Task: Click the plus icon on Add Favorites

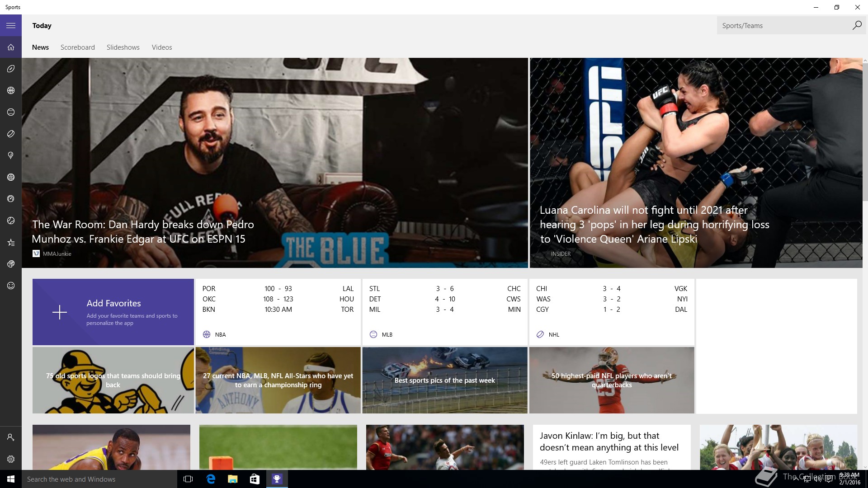Action: coord(59,312)
